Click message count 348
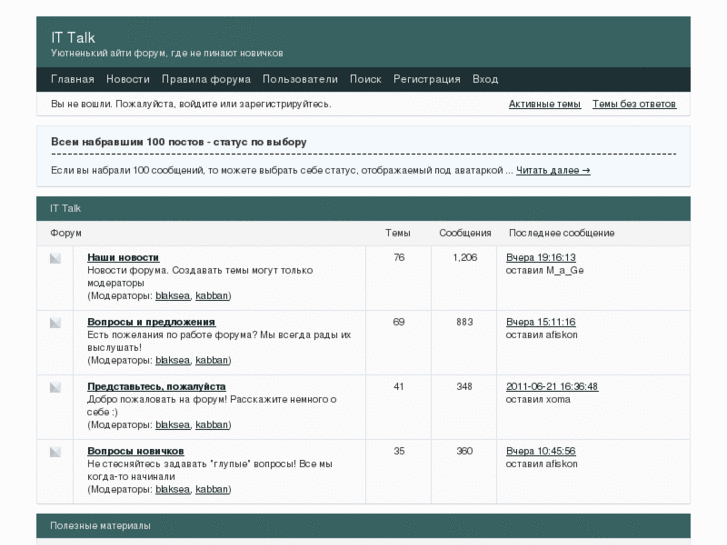Screen dimensions: 727x545 (x=465, y=386)
